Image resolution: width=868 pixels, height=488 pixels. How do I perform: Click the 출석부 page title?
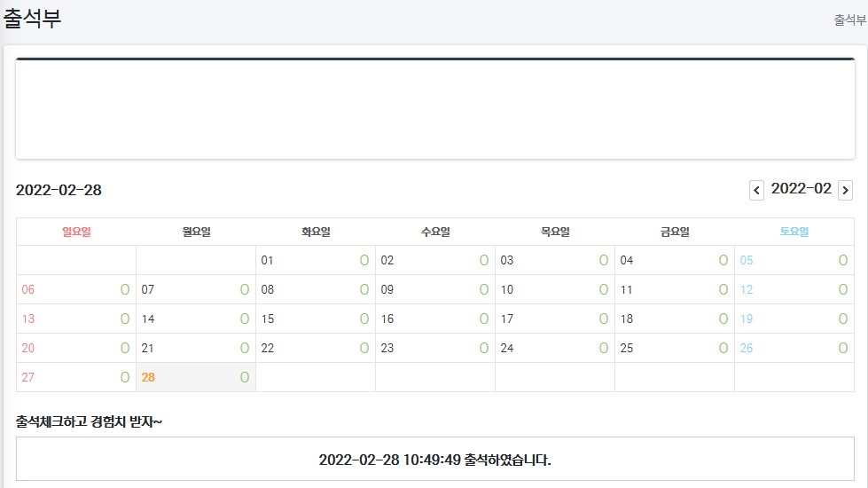pyautogui.click(x=33, y=19)
